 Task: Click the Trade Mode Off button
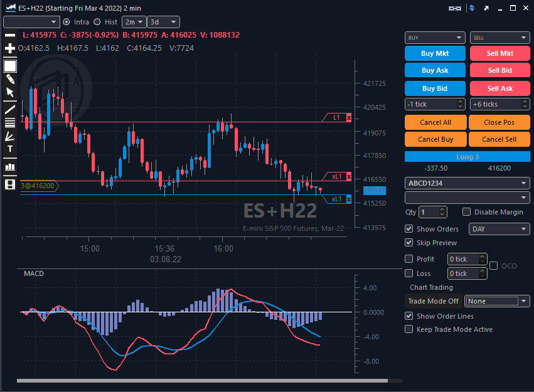(x=433, y=301)
